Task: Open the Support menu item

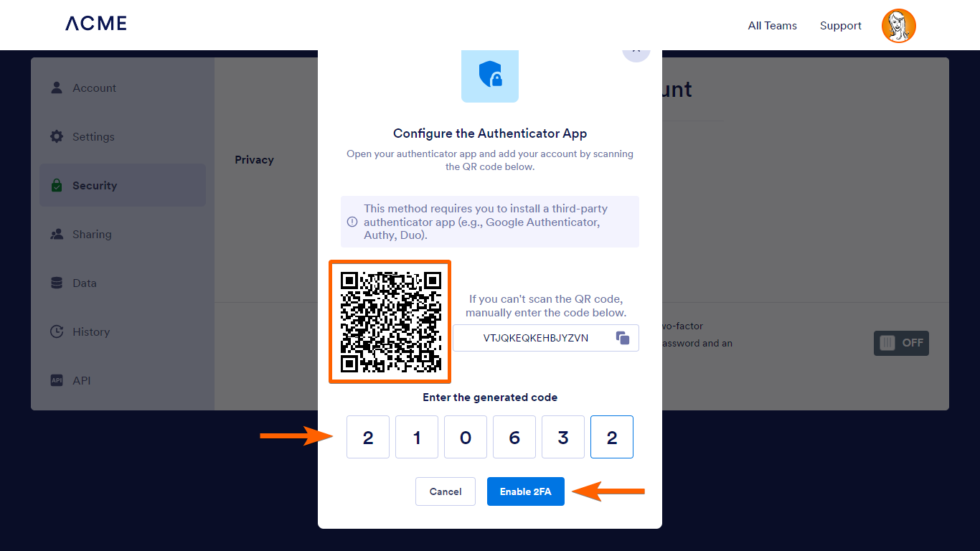Action: click(x=841, y=26)
